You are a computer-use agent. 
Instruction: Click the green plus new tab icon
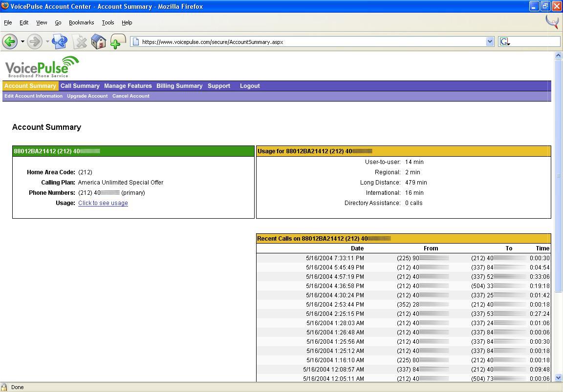[x=118, y=41]
